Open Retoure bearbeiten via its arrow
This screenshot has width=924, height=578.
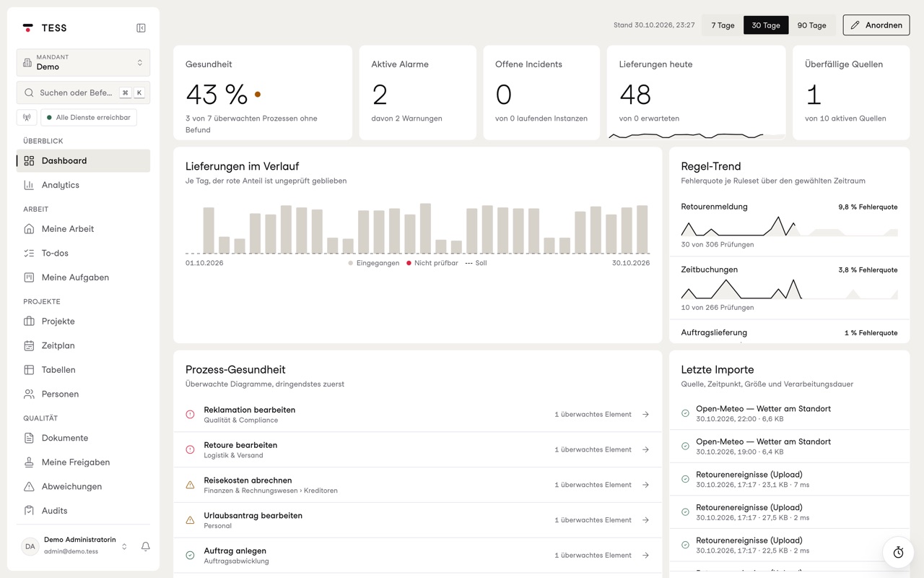[645, 449]
